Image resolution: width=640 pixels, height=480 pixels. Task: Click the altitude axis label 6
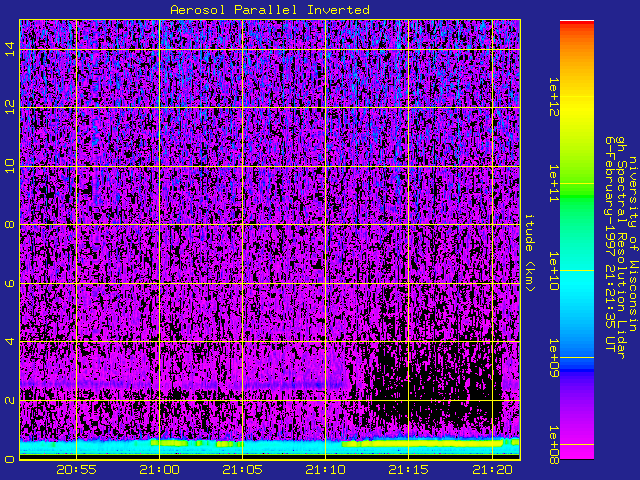pos(10,283)
